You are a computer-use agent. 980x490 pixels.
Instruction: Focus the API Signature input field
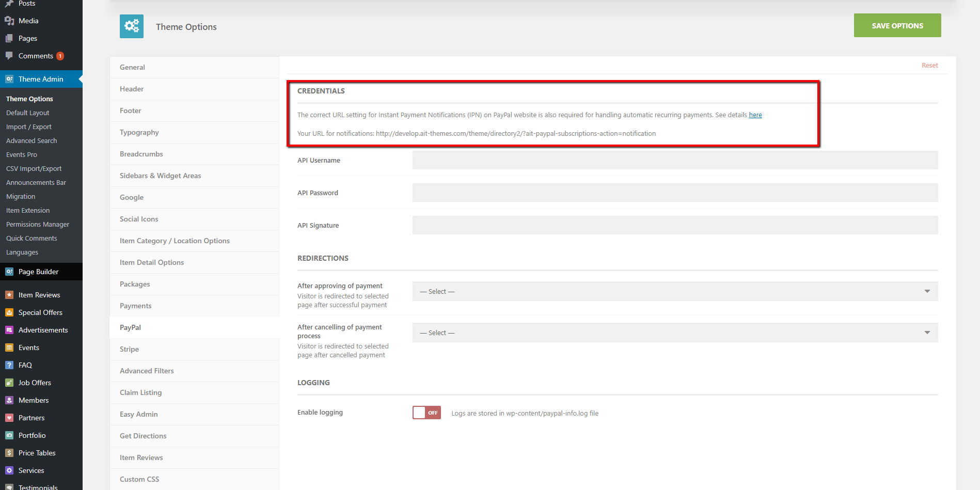[x=675, y=225]
